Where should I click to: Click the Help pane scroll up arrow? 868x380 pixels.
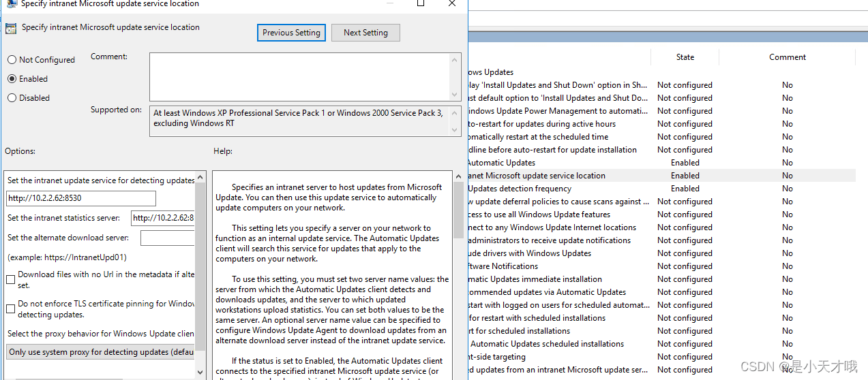(x=458, y=178)
